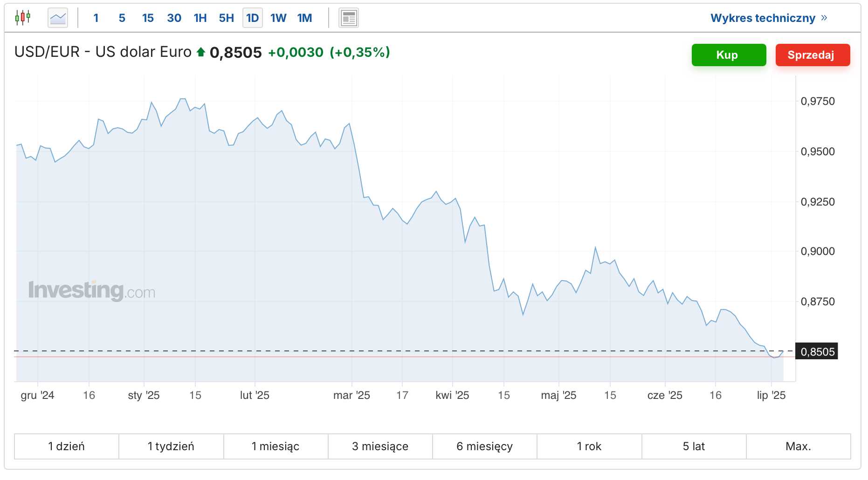
Task: Choose the 1W weekly interval
Action: (278, 18)
